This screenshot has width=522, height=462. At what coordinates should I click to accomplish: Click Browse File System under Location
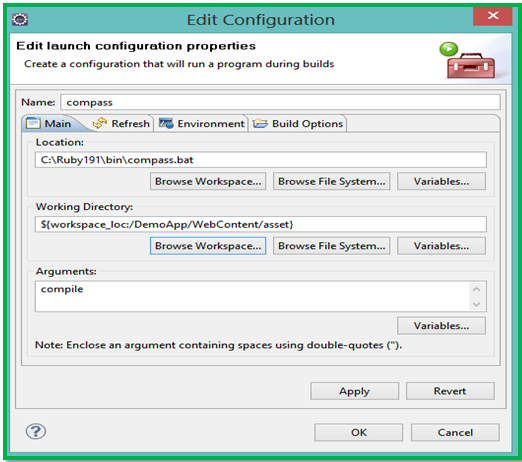click(332, 181)
